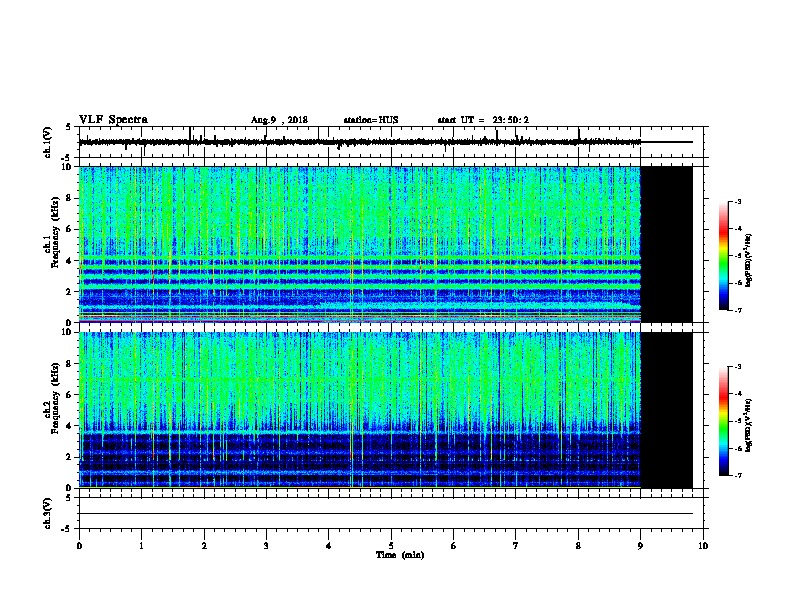Click the "Time (min)" x-axis label

400,555
